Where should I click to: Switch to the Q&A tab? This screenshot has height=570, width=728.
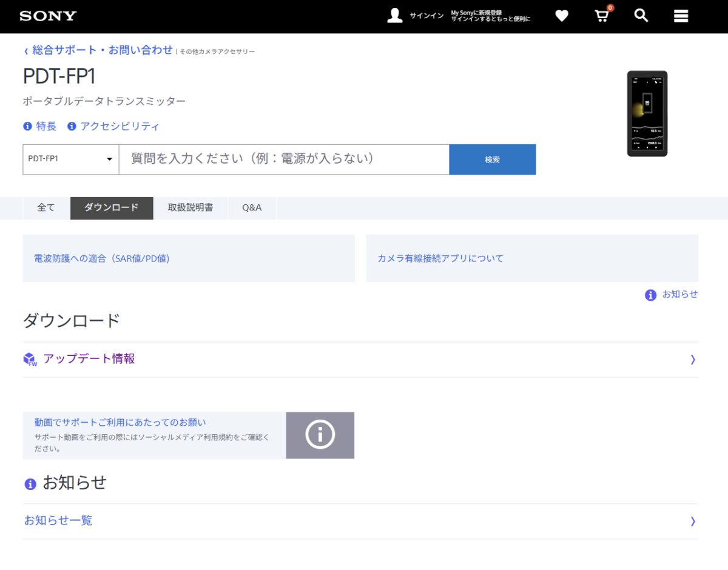[252, 207]
